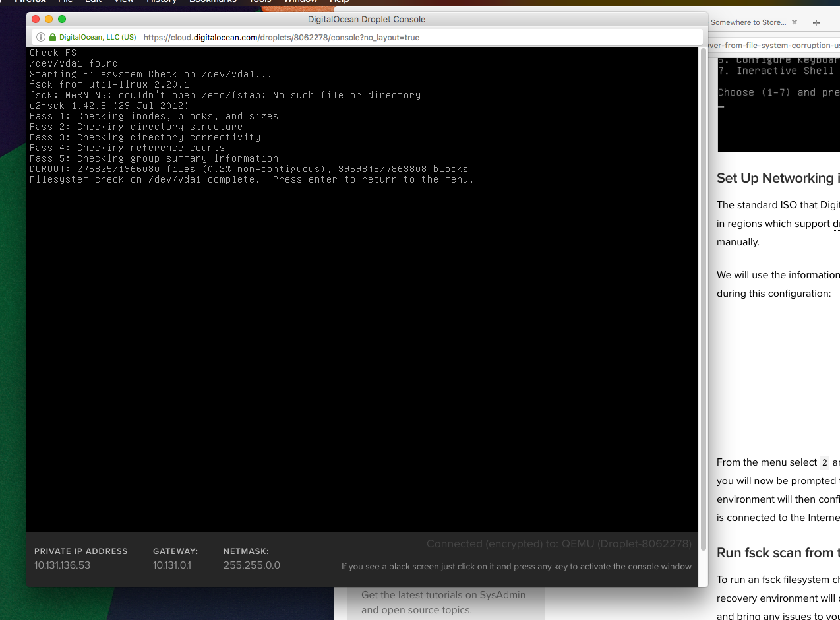Screen dimensions: 840x620
Task: Select the 'Somewhere to Store...' tab
Action: (x=754, y=22)
